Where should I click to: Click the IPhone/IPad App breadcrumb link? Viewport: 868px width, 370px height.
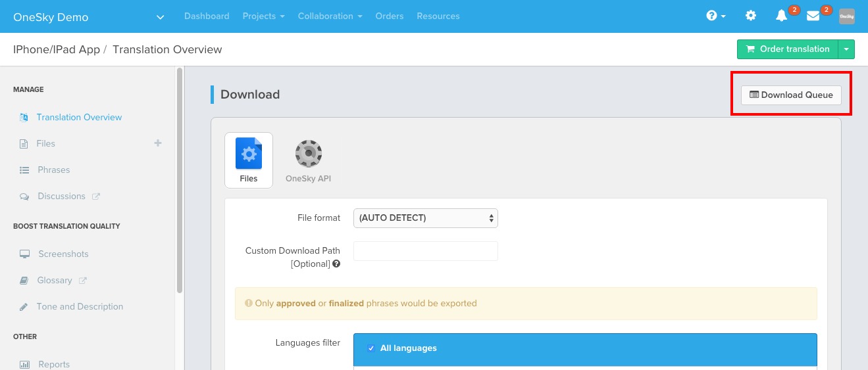[57, 49]
